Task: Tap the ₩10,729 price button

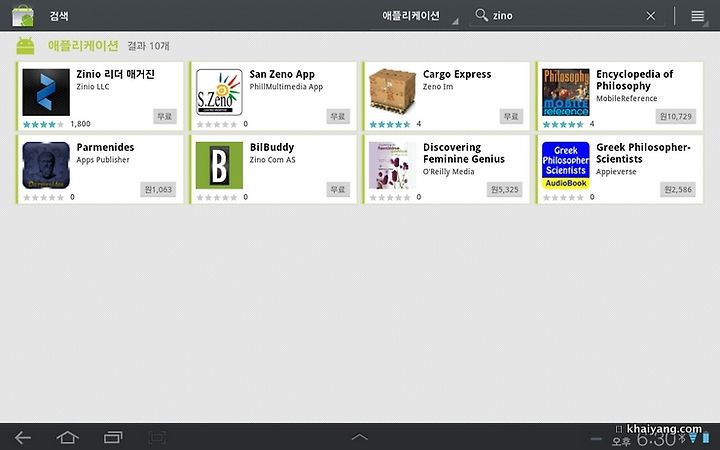Action: point(675,116)
